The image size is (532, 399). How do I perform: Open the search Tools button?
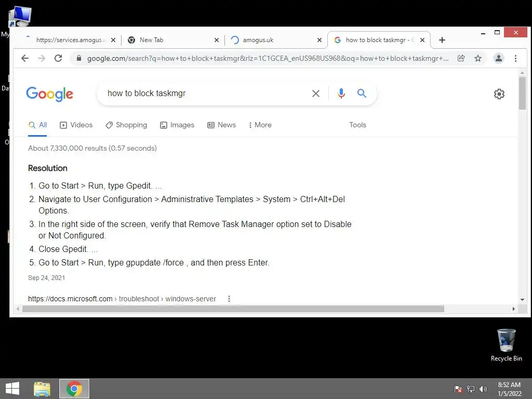pos(357,125)
